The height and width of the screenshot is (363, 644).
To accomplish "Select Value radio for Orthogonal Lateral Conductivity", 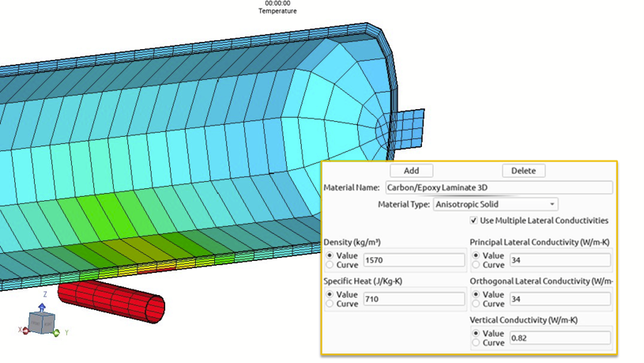I will pyautogui.click(x=475, y=295).
